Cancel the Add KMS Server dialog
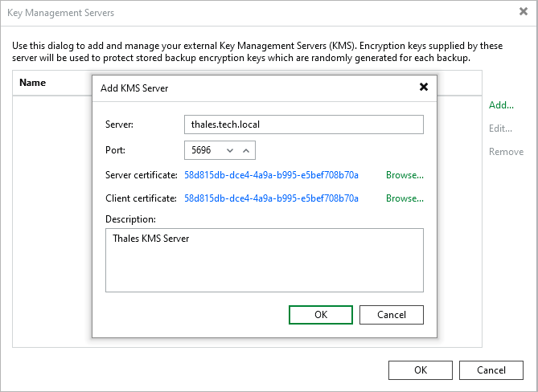 [392, 315]
